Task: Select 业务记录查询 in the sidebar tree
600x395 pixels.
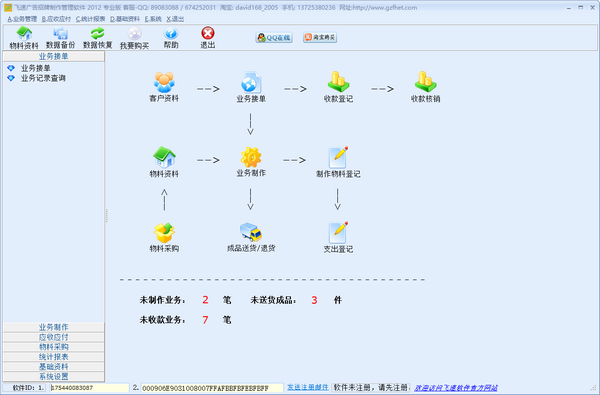Action: (x=43, y=78)
